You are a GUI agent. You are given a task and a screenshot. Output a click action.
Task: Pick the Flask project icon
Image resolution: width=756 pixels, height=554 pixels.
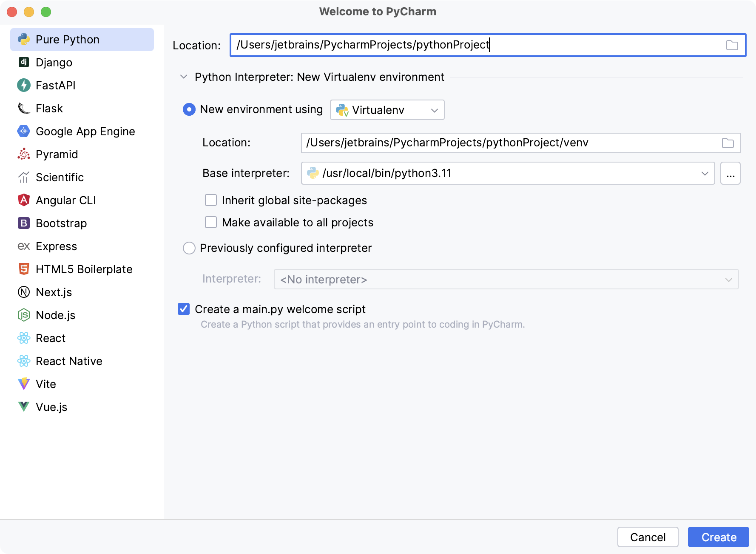coord(24,109)
